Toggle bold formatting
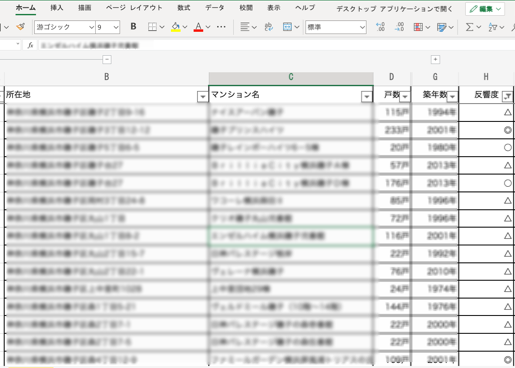The width and height of the screenshot is (515, 368). 133,27
